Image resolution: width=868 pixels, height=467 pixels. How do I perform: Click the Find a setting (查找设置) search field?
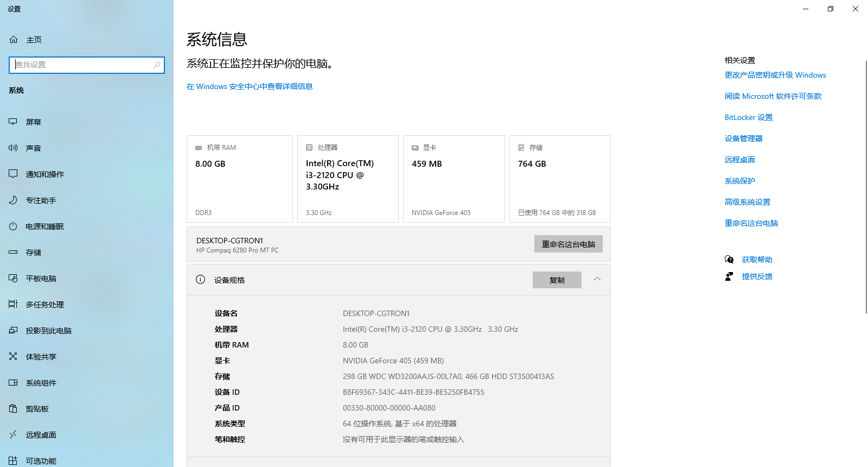84,65
